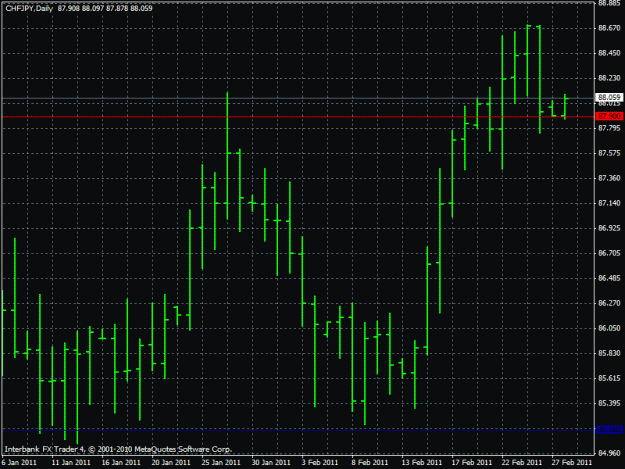Click the 27 Feb 2011 date label
This screenshot has height=469, width=625.
coord(571,462)
